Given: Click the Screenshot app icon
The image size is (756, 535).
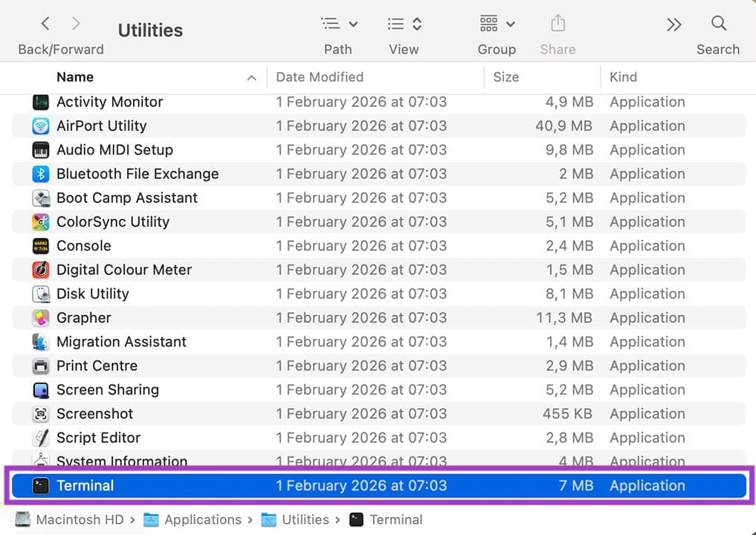Looking at the screenshot, I should click(x=40, y=414).
